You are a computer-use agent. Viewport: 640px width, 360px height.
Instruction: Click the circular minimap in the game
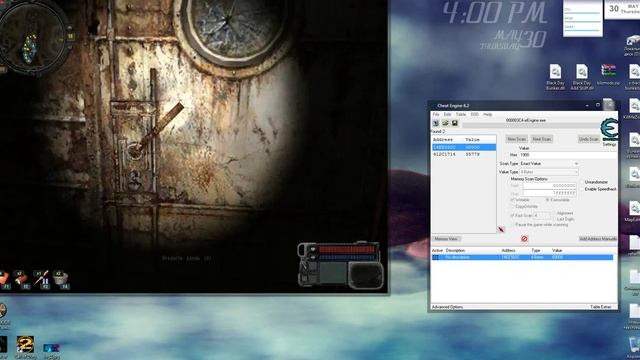[x=32, y=40]
